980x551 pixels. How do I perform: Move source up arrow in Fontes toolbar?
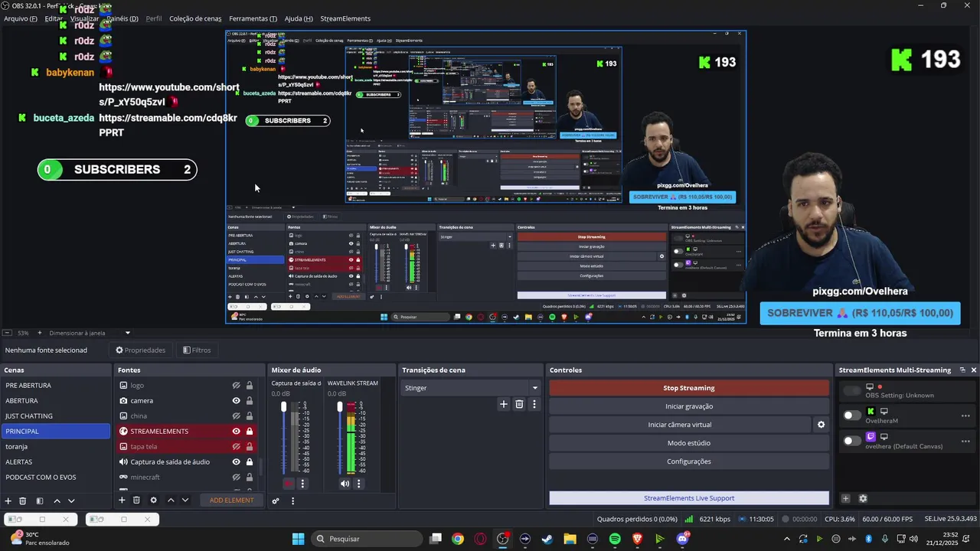tap(171, 500)
